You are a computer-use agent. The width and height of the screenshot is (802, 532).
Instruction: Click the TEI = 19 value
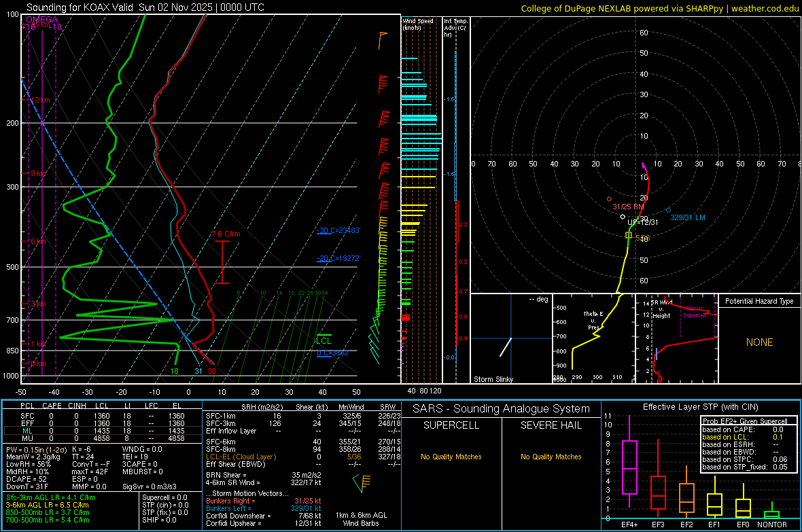point(135,457)
